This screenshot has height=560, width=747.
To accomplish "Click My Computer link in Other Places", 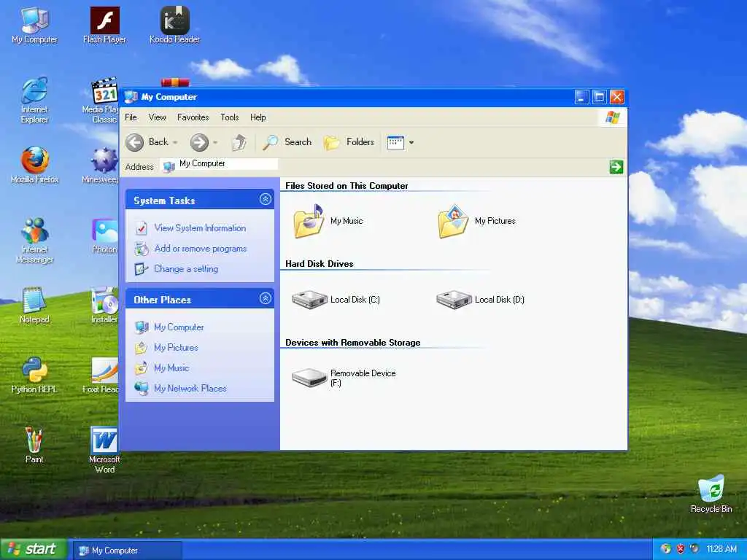I will coord(179,327).
